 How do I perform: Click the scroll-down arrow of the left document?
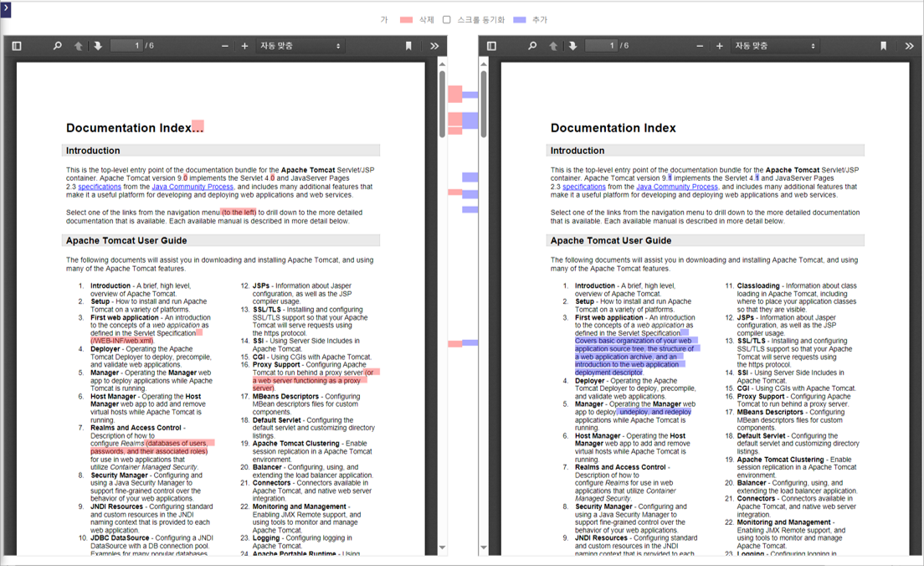click(x=442, y=548)
